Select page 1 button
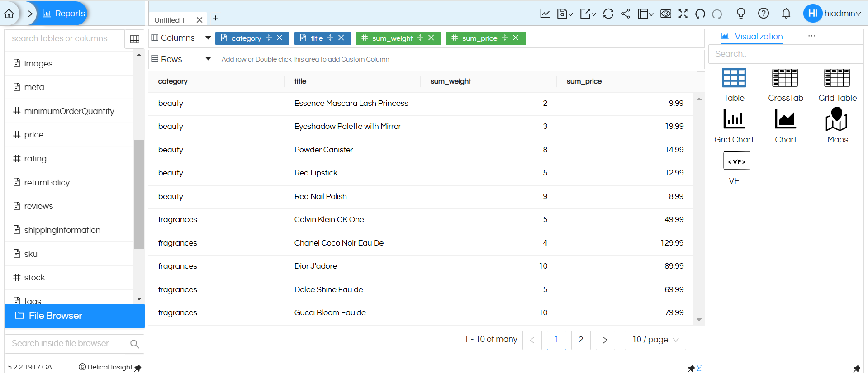 (556, 340)
